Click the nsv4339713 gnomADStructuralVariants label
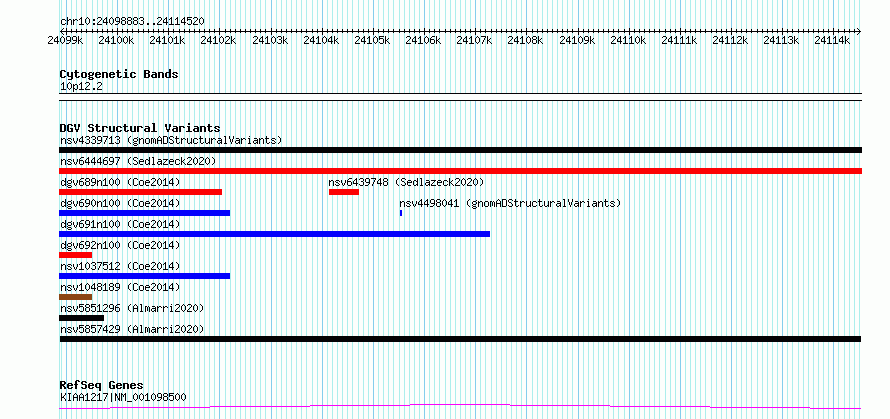The image size is (890, 419). click(x=171, y=140)
